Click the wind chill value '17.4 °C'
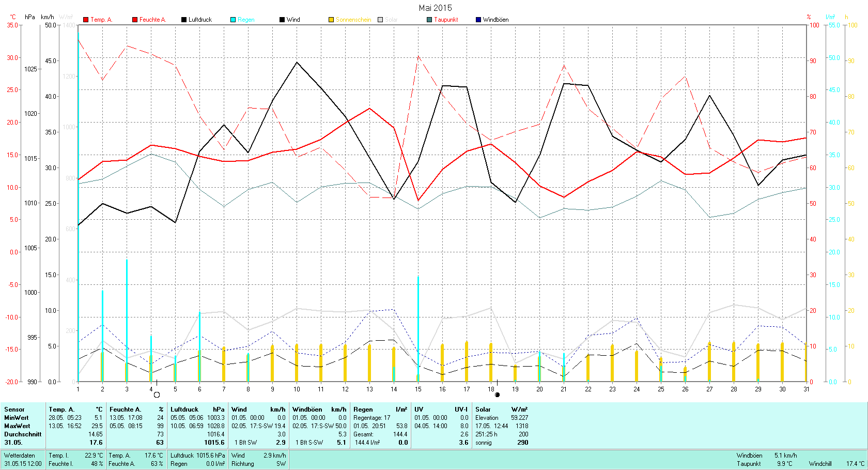 point(855,464)
